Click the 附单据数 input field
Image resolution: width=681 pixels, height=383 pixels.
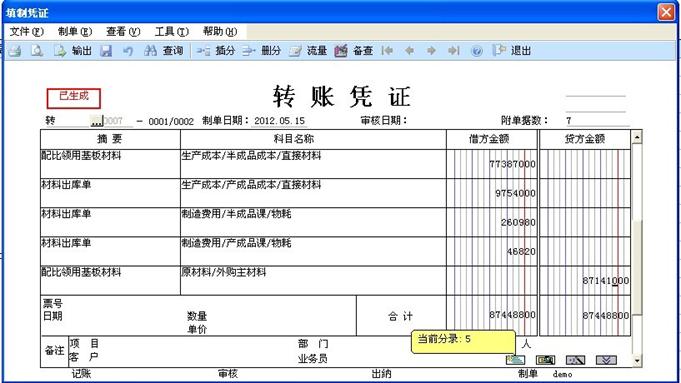coord(597,121)
